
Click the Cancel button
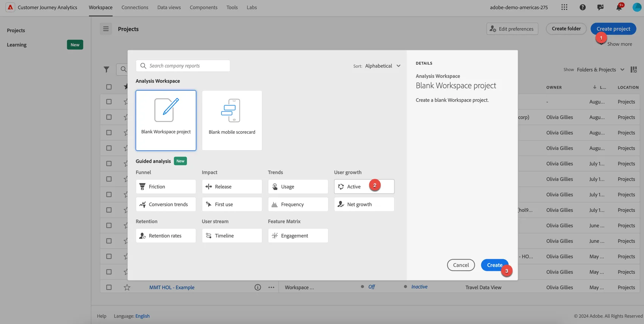(x=461, y=265)
